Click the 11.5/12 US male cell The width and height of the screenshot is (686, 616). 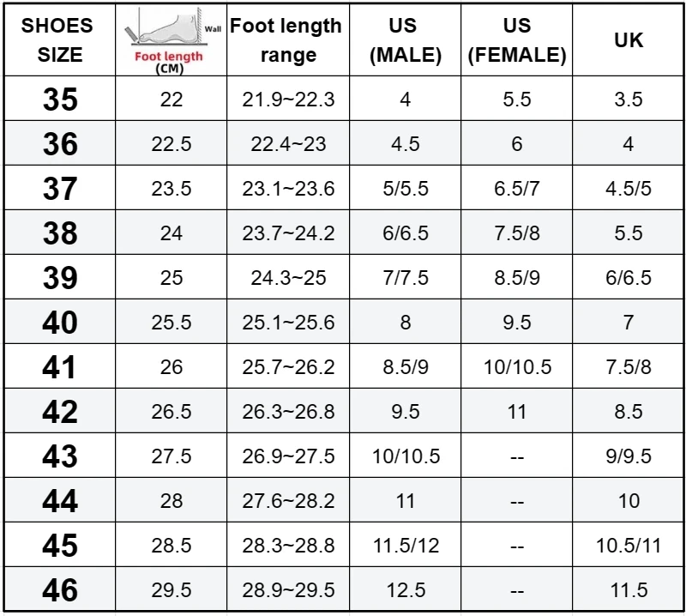[x=406, y=546]
